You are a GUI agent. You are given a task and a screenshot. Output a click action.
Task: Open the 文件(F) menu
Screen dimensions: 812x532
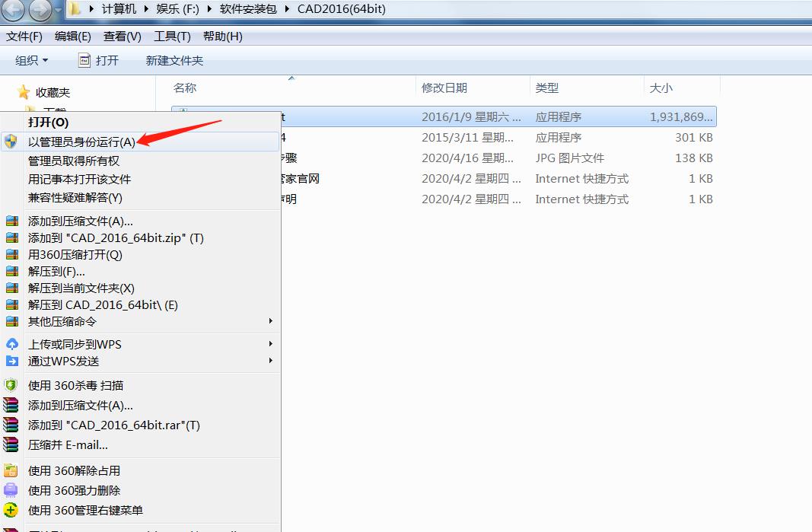pos(24,36)
